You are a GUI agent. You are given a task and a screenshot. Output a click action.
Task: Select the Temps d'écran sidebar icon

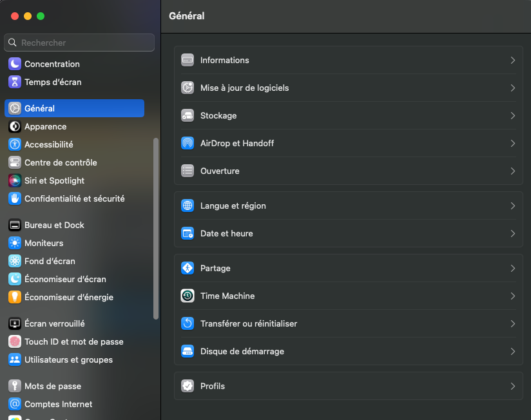coord(15,82)
